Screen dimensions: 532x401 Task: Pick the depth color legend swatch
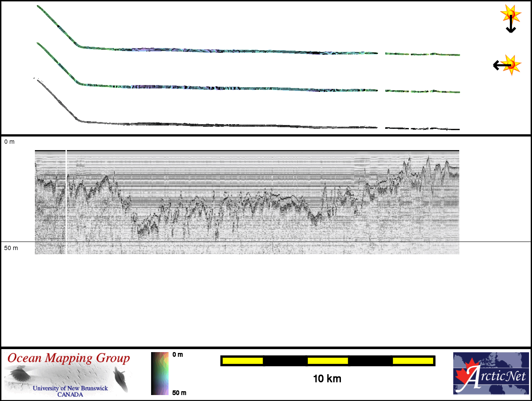160,373
